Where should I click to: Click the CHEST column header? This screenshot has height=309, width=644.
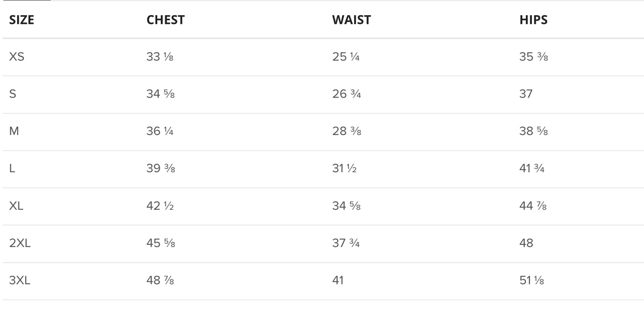pyautogui.click(x=165, y=19)
